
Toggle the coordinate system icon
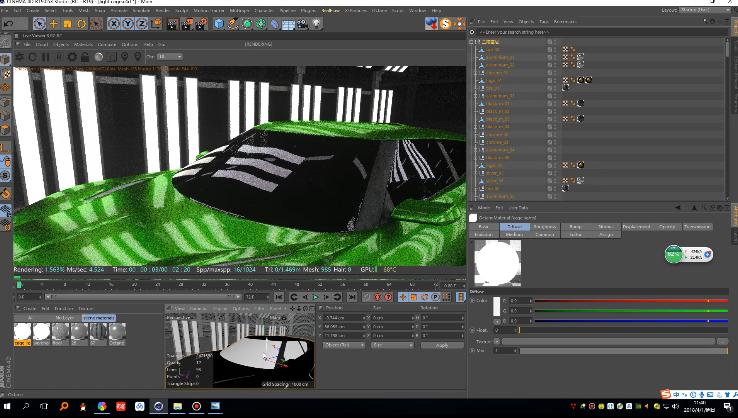[x=156, y=24]
